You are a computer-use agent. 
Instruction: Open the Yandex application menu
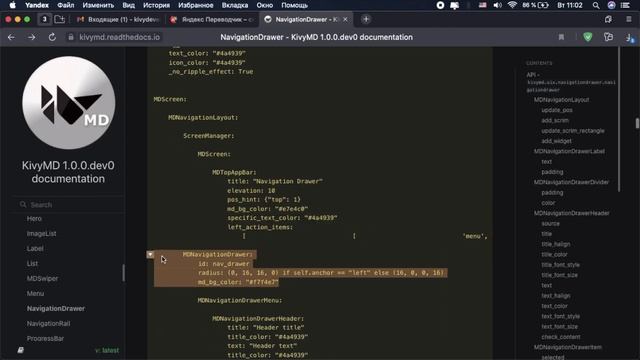pos(37,5)
